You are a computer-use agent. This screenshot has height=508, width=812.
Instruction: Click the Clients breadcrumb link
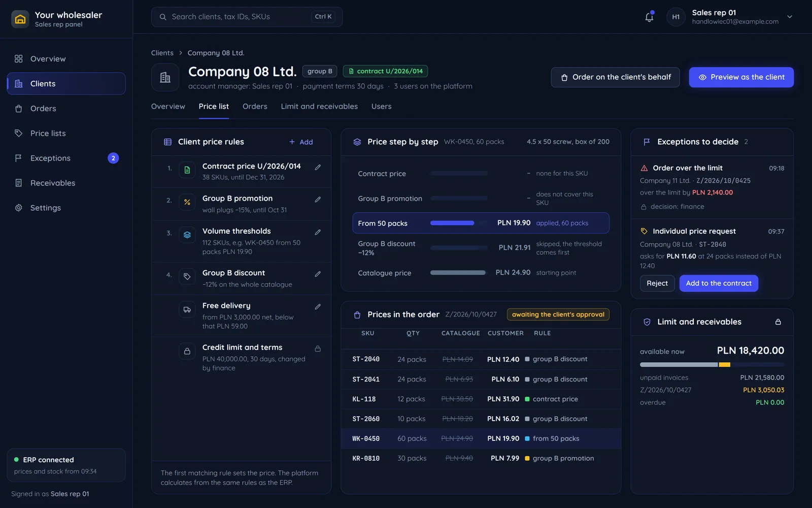click(162, 53)
